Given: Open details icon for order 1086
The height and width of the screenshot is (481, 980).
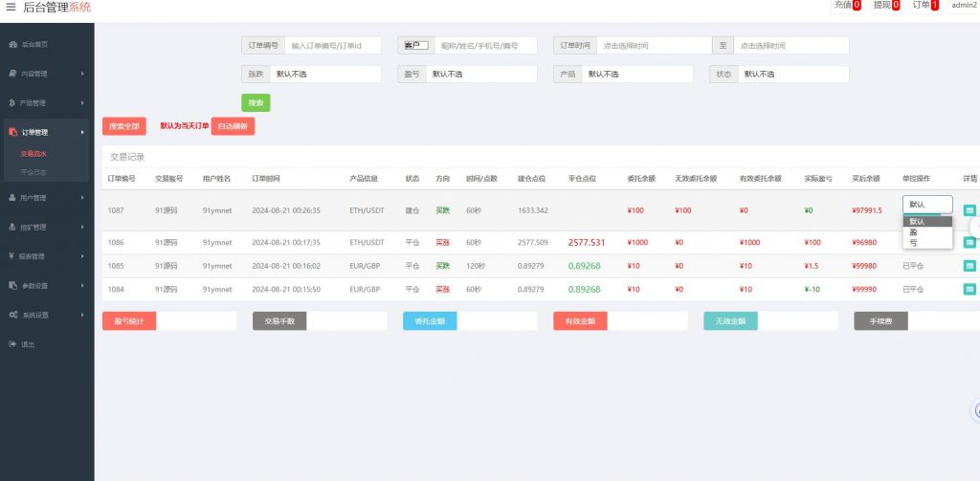Looking at the screenshot, I should (969, 242).
